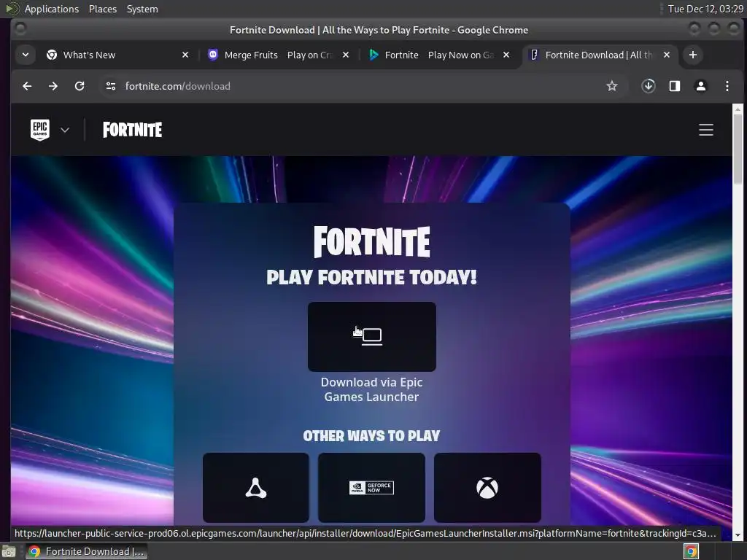Image resolution: width=747 pixels, height=560 pixels.
Task: Open the Places menu
Action: 102,9
